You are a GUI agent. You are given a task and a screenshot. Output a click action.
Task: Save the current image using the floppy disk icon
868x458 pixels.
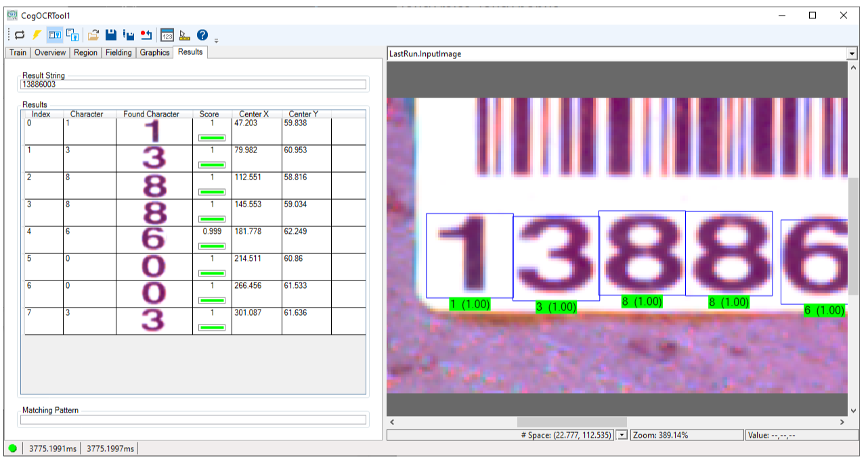(111, 35)
